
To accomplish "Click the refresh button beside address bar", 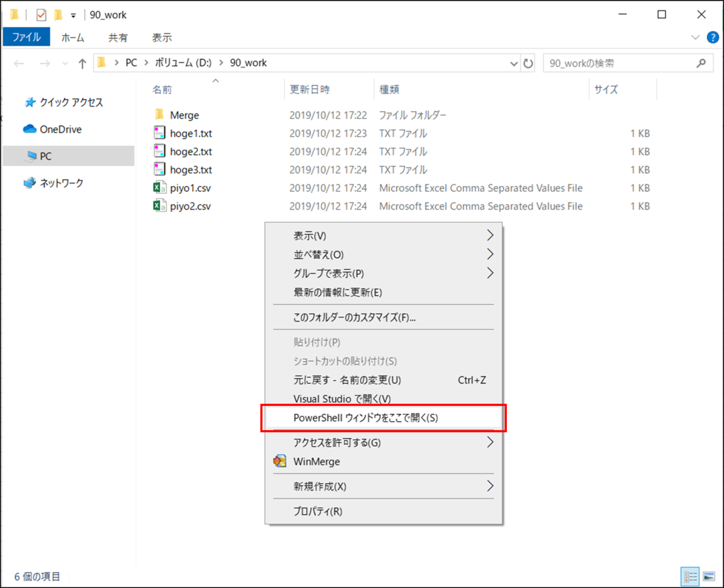I will point(529,63).
